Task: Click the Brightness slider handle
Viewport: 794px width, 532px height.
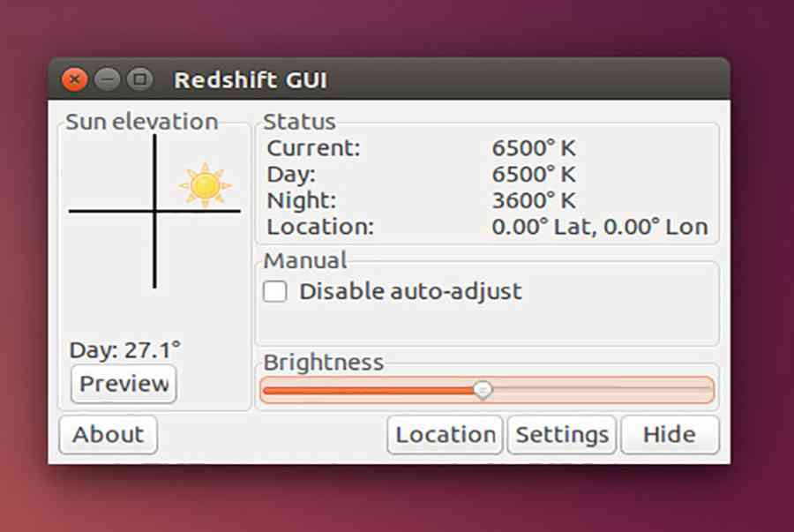Action: (x=483, y=389)
